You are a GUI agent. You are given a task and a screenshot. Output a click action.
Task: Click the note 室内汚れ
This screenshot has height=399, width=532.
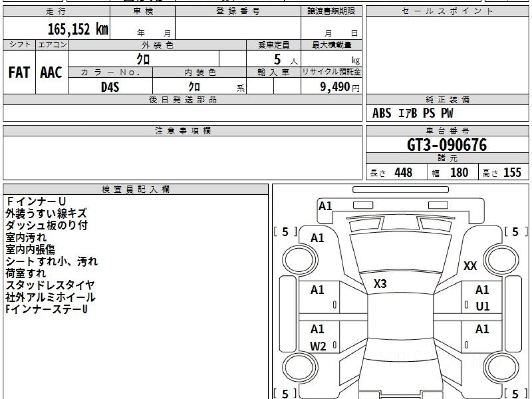pyautogui.click(x=26, y=238)
